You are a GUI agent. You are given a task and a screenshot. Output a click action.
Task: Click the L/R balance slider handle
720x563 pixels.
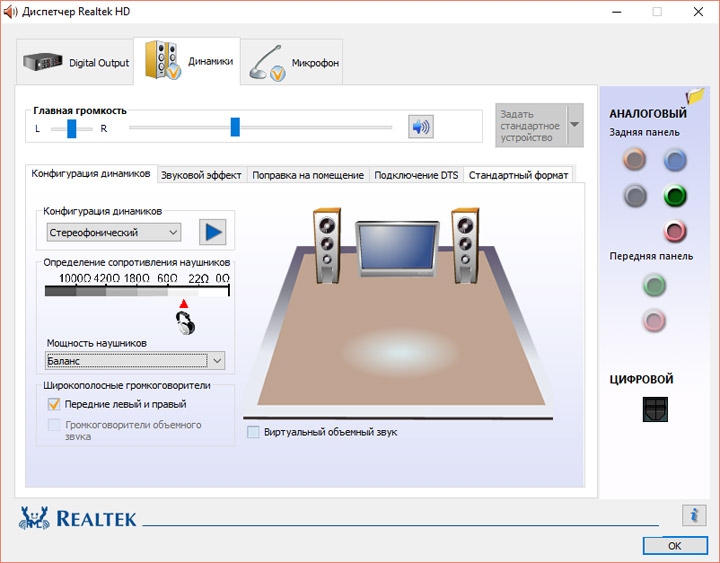72,129
